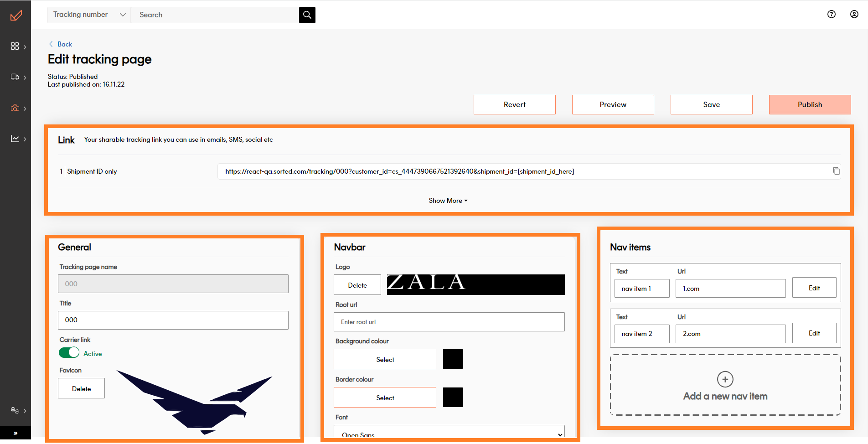Screen dimensions: 868x444
Task: Select the shipments truck icon in the sidebar
Action: (15, 77)
